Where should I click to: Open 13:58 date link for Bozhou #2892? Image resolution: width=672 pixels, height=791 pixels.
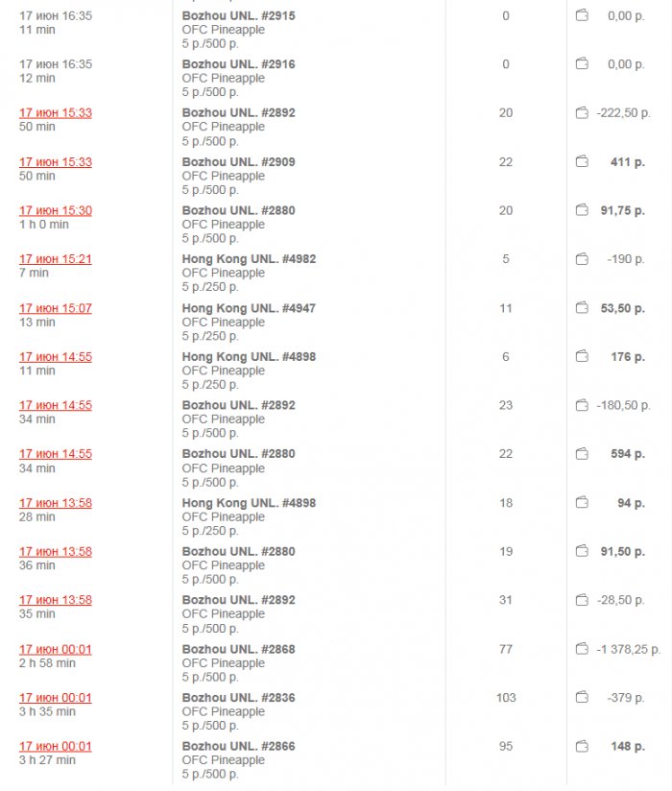pos(56,601)
